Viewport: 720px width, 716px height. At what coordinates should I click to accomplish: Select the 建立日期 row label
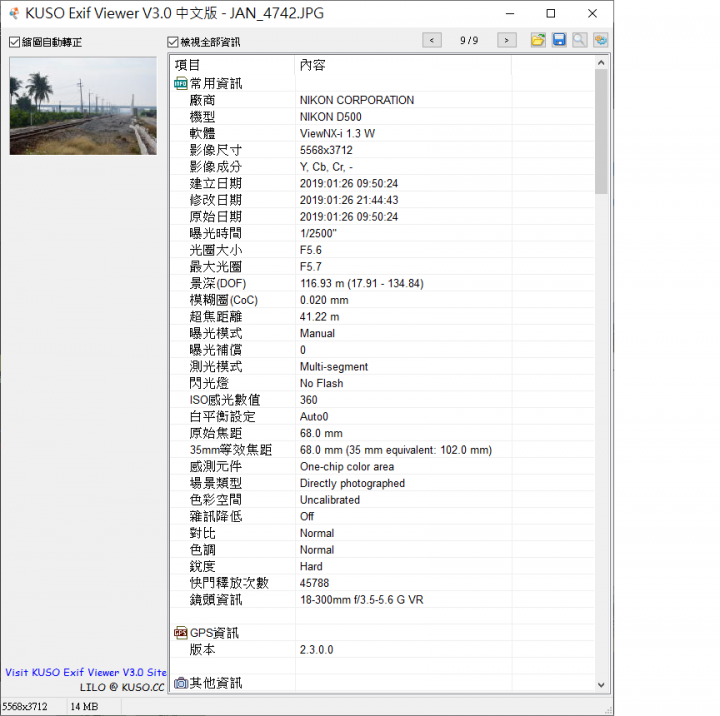tap(216, 183)
